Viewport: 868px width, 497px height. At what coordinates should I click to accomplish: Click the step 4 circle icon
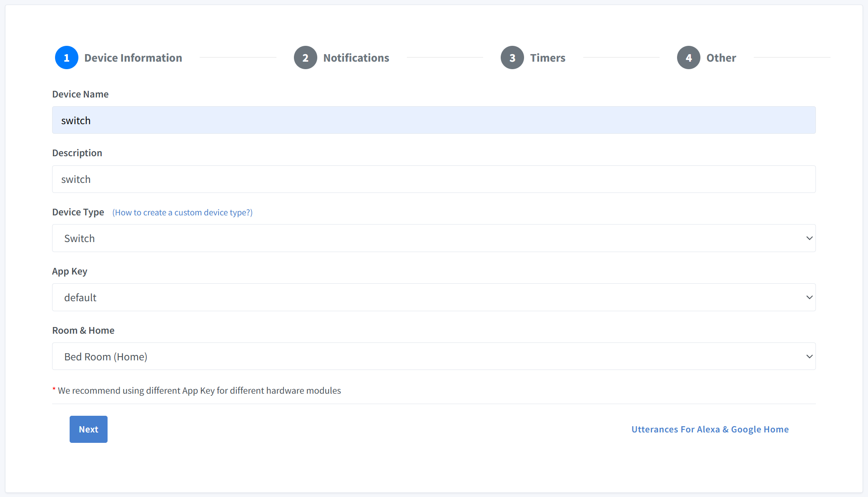point(688,57)
